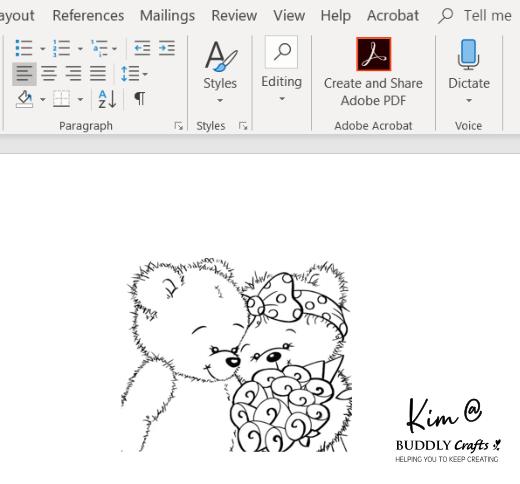This screenshot has width=520, height=484.
Task: Click Decrease Indent icon
Action: pos(142,48)
